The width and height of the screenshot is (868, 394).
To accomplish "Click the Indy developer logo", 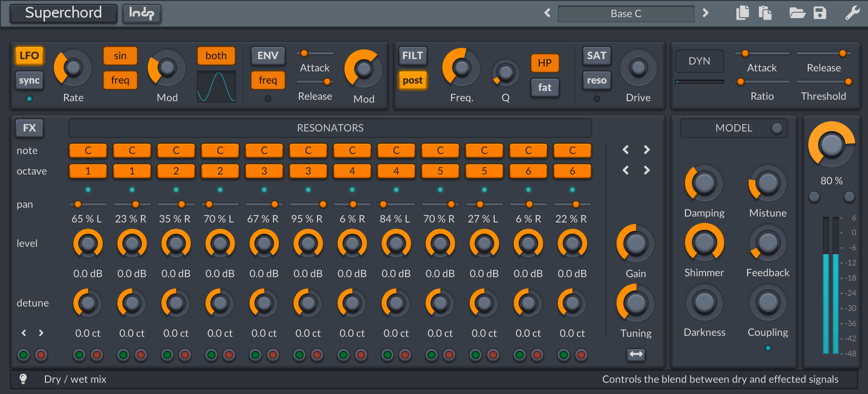I will pos(142,13).
